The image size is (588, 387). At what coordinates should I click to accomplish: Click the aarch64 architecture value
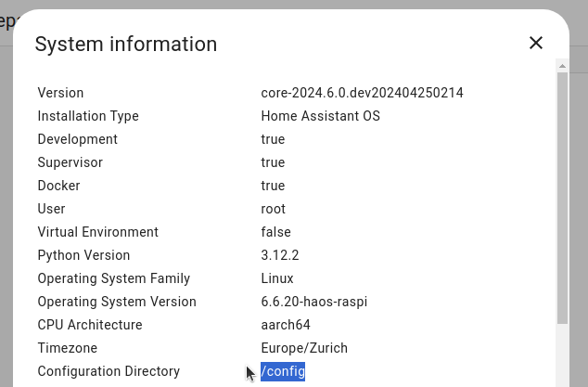pyautogui.click(x=286, y=325)
